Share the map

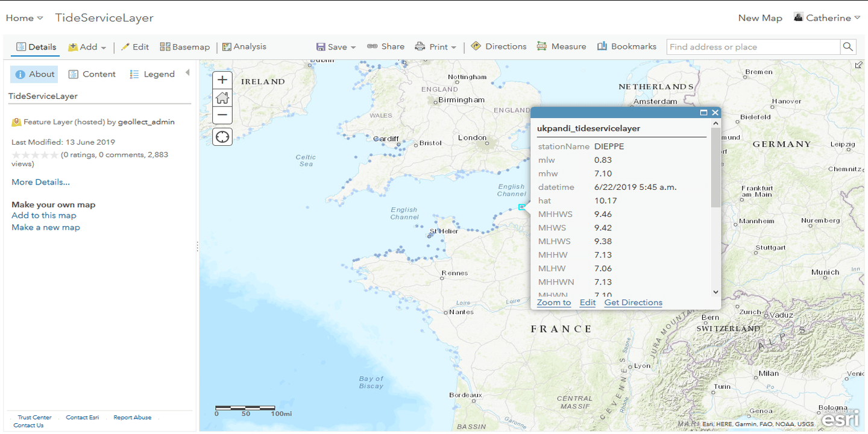(386, 46)
